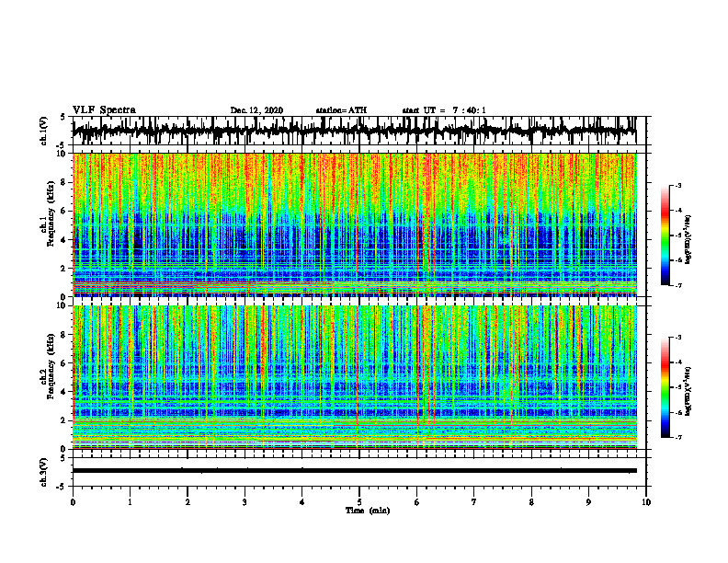
Task: Click the "6" kHz tick on ch.1 axis
Action: [x=64, y=211]
